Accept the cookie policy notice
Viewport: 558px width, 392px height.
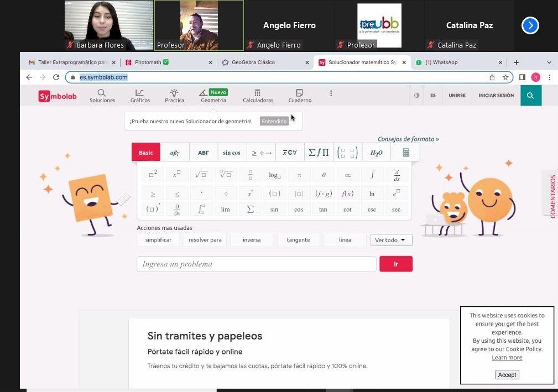(507, 374)
